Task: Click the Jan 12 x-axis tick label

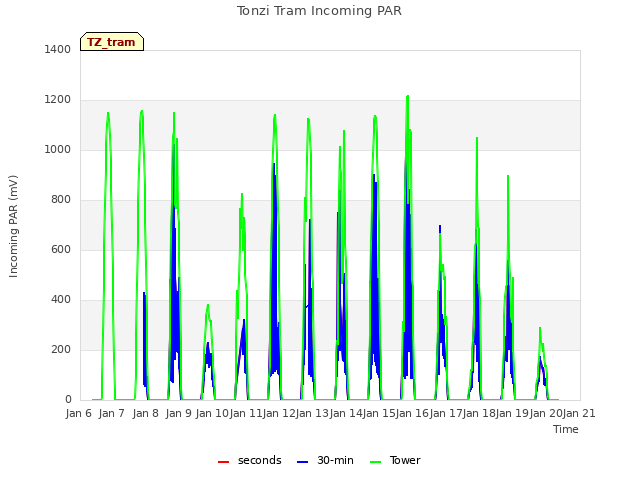Action: point(279,413)
